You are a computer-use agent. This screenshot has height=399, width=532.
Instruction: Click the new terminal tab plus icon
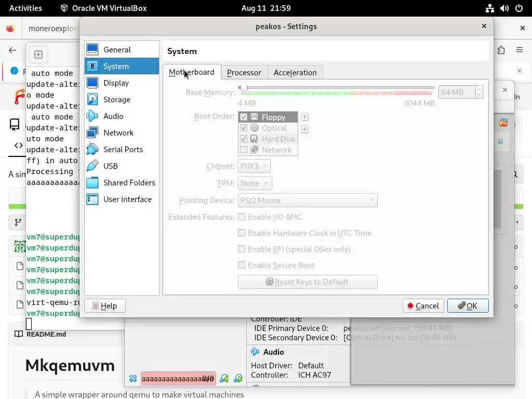(38, 55)
